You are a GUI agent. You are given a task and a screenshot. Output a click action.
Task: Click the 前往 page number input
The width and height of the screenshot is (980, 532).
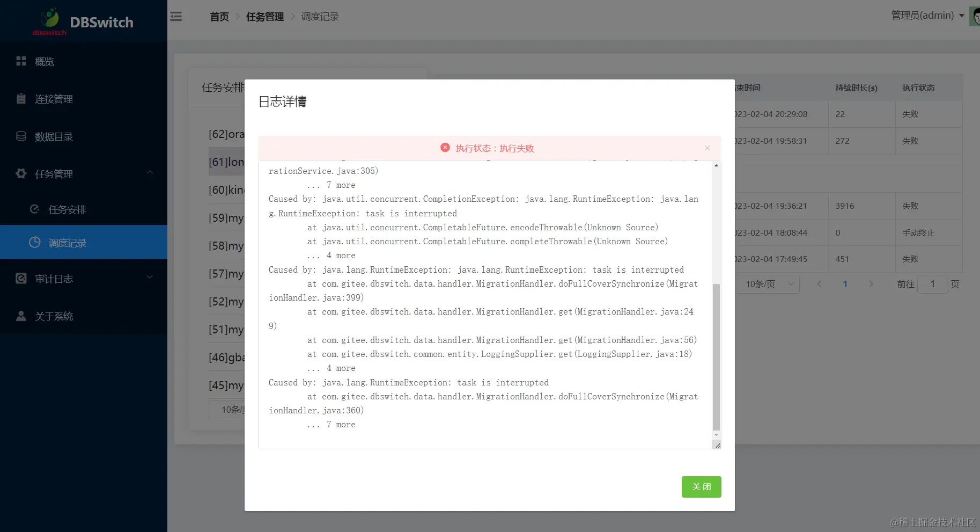(933, 284)
